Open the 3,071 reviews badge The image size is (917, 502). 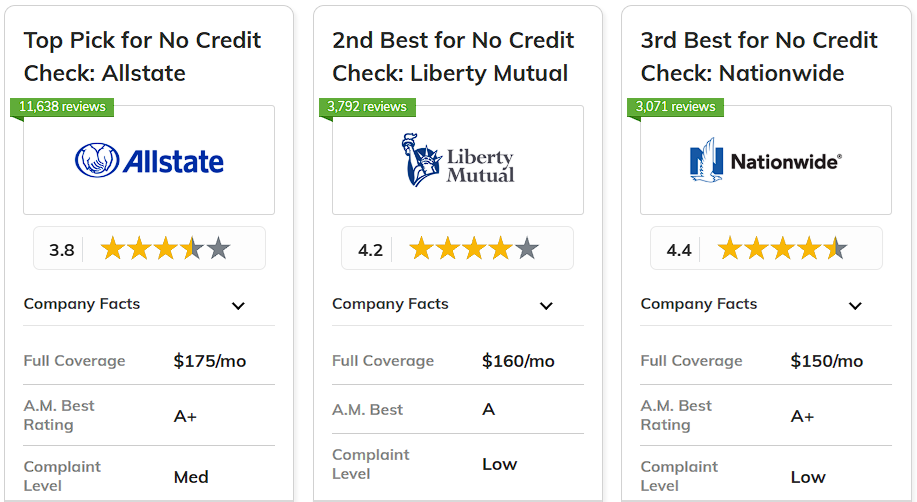coord(675,107)
